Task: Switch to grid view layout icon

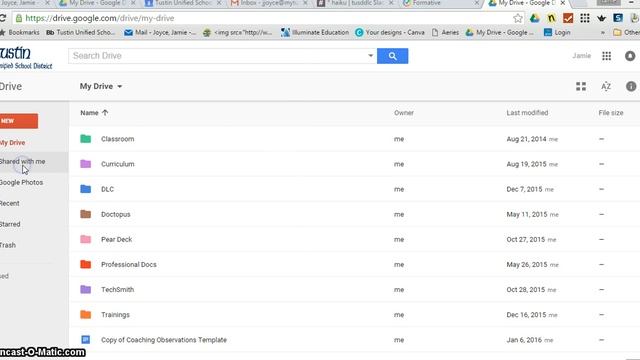Action: pyautogui.click(x=581, y=87)
